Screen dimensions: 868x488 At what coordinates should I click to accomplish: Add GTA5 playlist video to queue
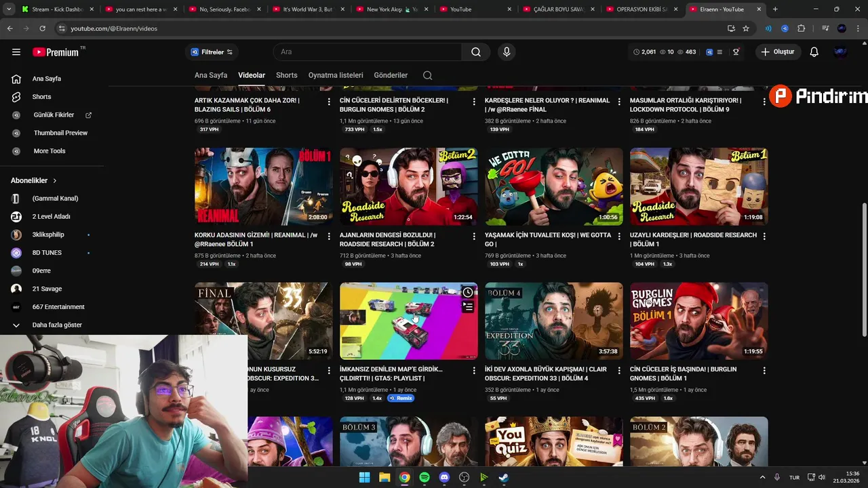pyautogui.click(x=468, y=306)
